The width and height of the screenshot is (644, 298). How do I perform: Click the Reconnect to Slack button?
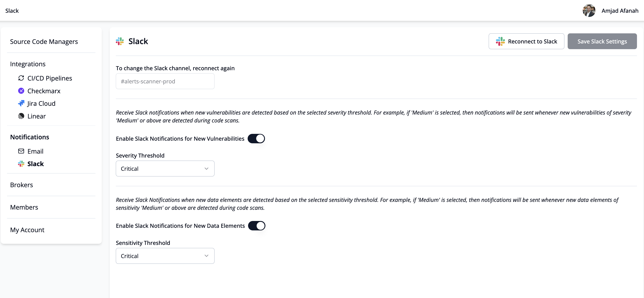coord(526,41)
